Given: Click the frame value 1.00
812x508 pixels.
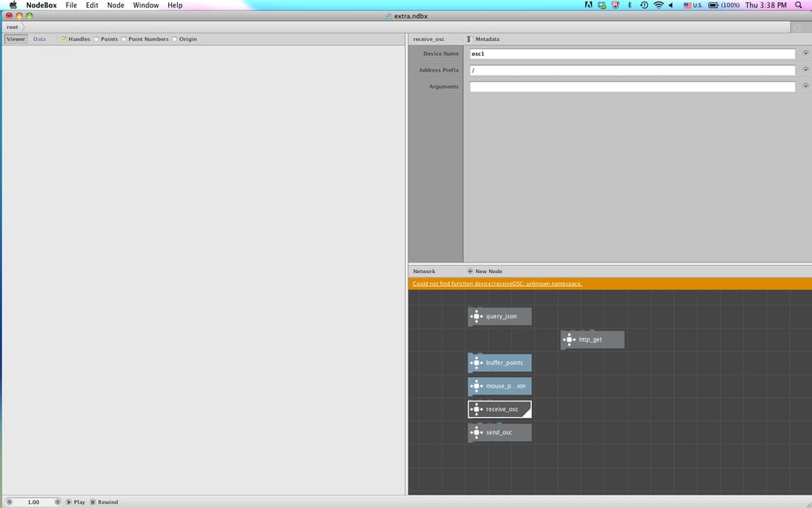Looking at the screenshot, I should pos(33,501).
